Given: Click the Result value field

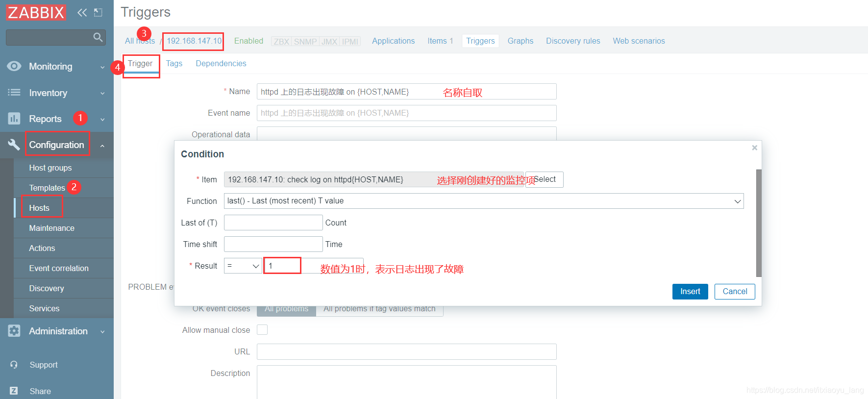Looking at the screenshot, I should click(x=314, y=266).
